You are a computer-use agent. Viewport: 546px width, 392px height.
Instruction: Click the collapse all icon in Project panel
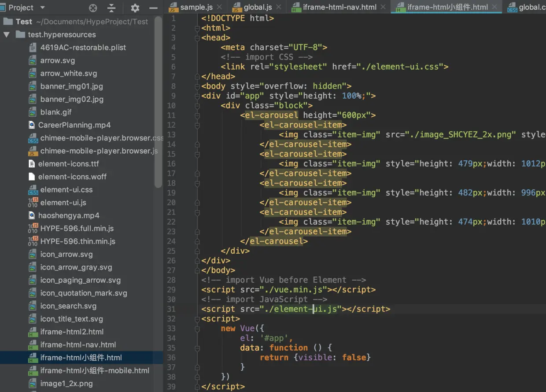(112, 8)
